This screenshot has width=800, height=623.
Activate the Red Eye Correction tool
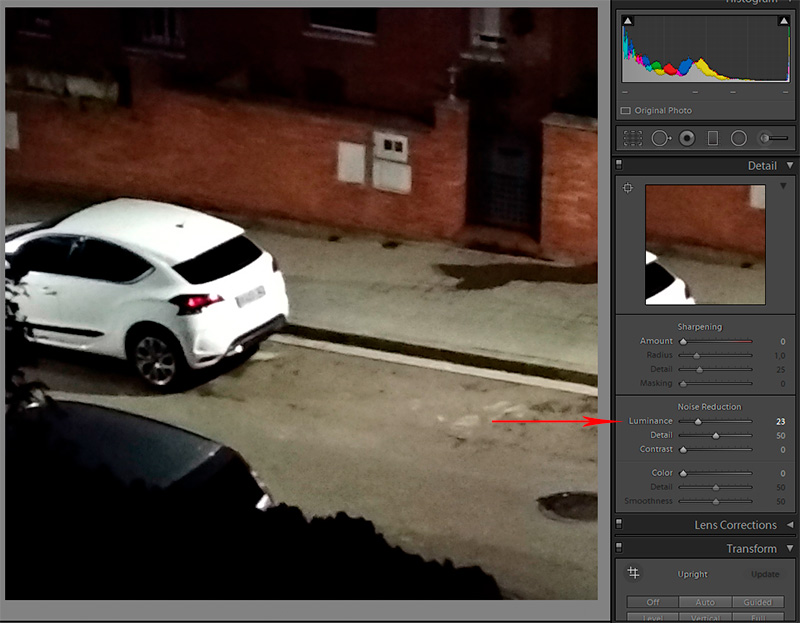tap(687, 139)
